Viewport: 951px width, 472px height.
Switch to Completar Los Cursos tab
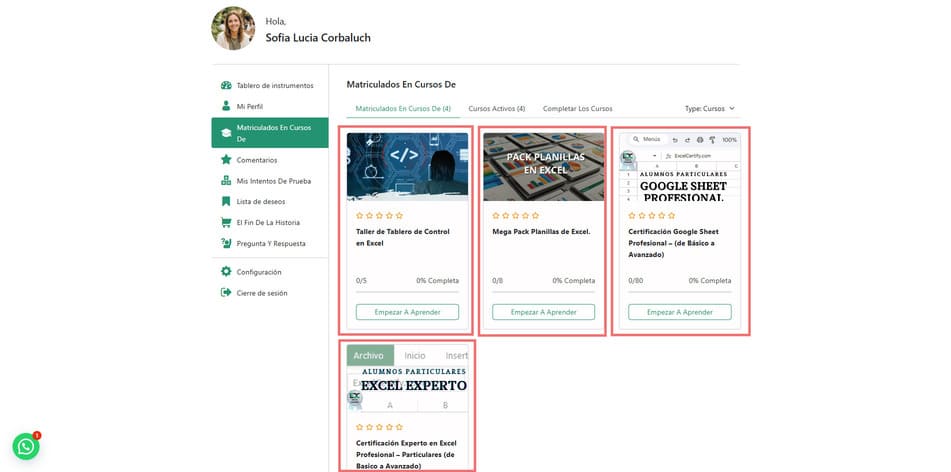[577, 109]
